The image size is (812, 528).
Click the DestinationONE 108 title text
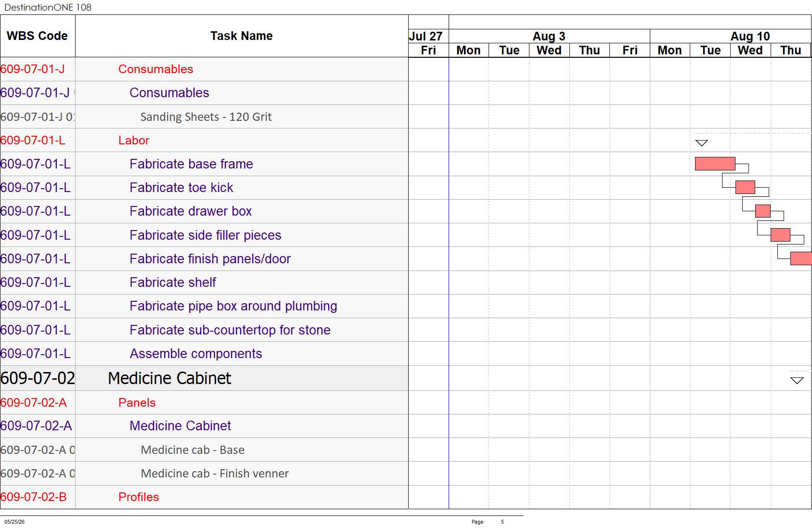[48, 7]
